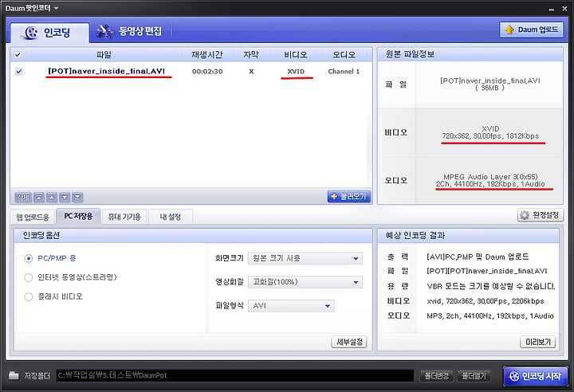Click the [AVI]PC,PMP 및 Daum 업로드 output text
574x392 pixels.
478,257
